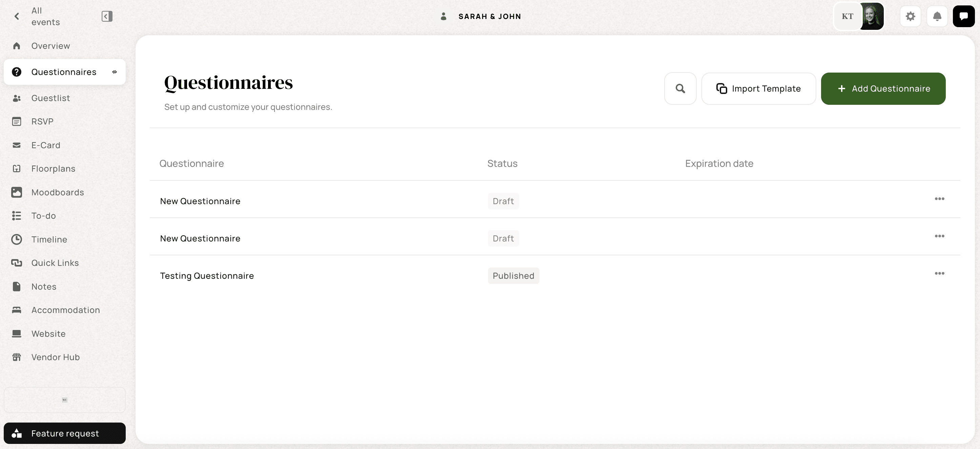Click the Add Questionnaire button
Image resolution: width=980 pixels, height=449 pixels.
pos(883,89)
